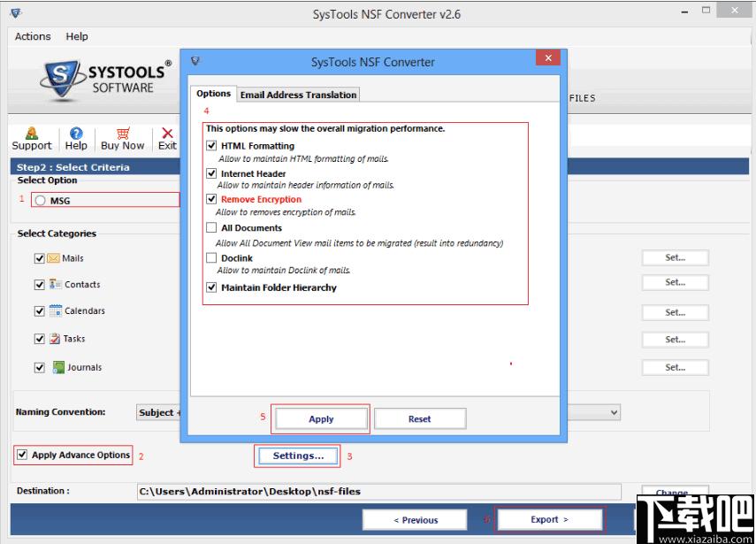Image resolution: width=756 pixels, height=544 pixels.
Task: Toggle Maintain Folder Hierarchy checkbox
Action: 211,287
